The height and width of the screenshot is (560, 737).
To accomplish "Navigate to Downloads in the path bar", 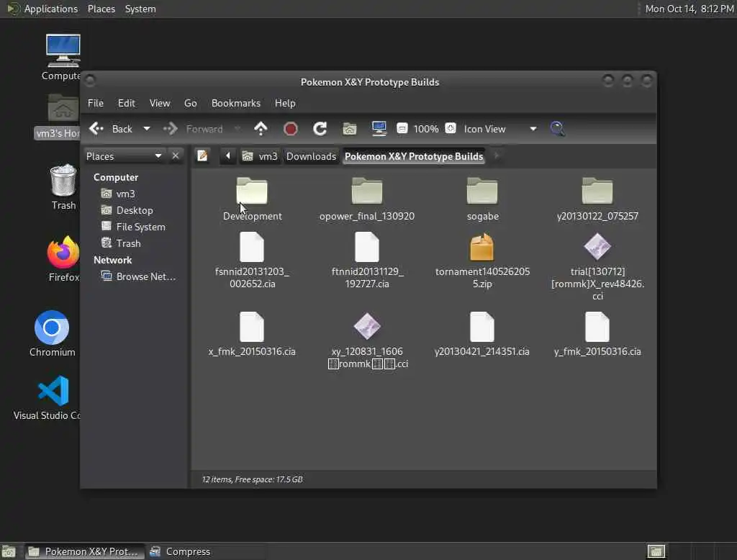I will 311,156.
